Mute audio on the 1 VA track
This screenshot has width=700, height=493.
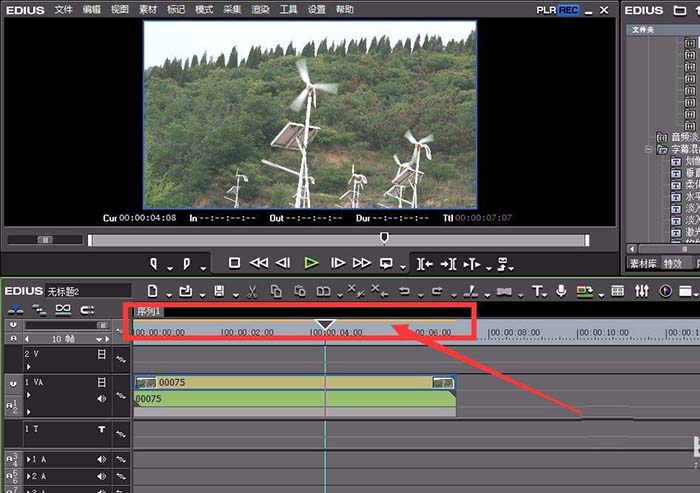point(101,399)
